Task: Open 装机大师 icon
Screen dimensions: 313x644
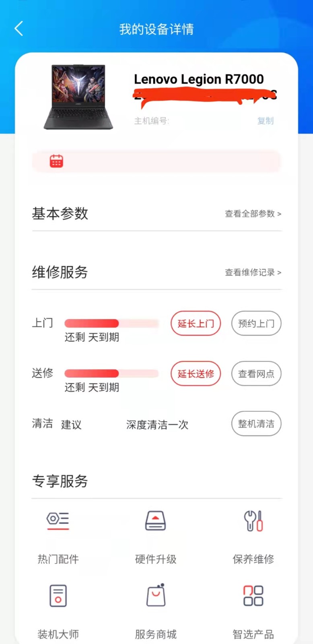Action: pyautogui.click(x=58, y=596)
